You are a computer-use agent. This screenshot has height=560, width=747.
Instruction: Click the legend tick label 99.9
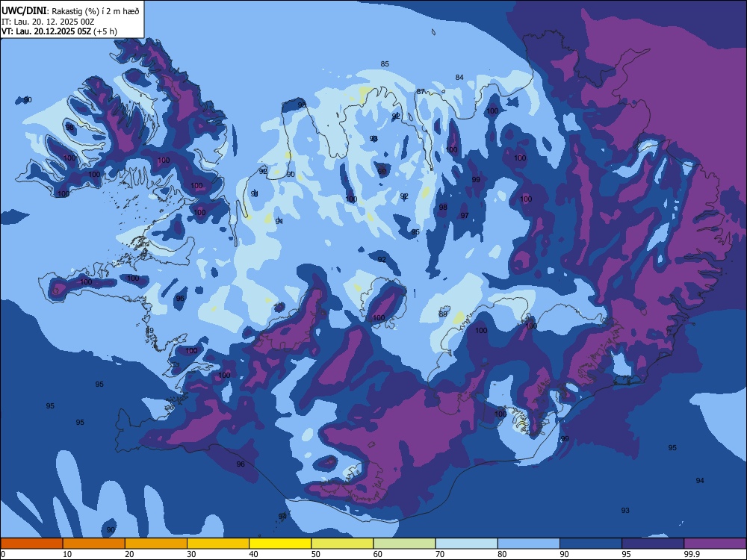[x=692, y=554]
